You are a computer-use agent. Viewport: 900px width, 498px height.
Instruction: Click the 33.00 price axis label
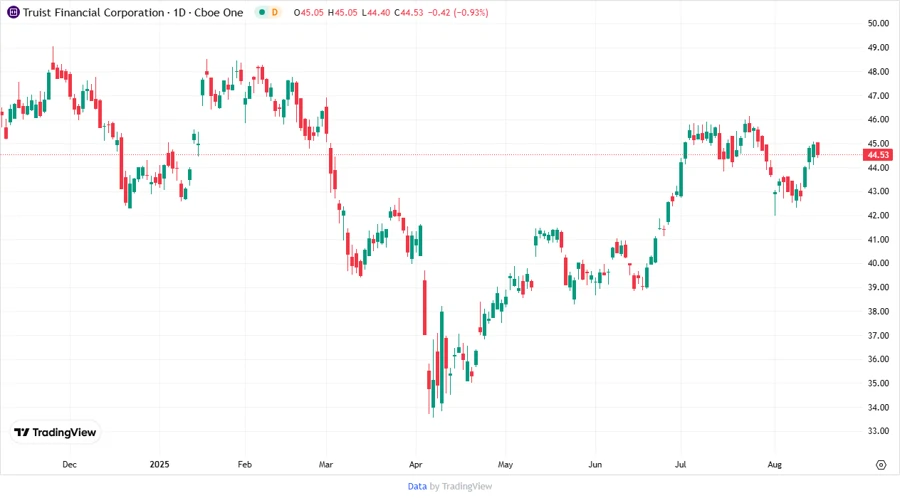tap(878, 431)
